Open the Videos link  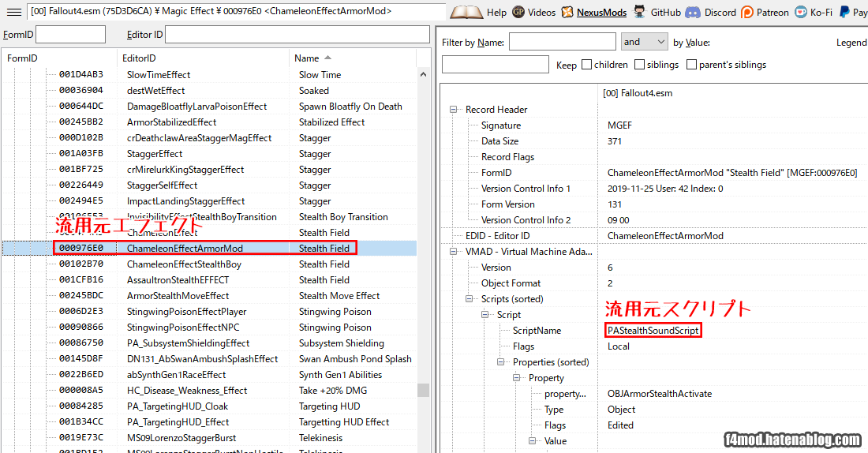point(541,12)
